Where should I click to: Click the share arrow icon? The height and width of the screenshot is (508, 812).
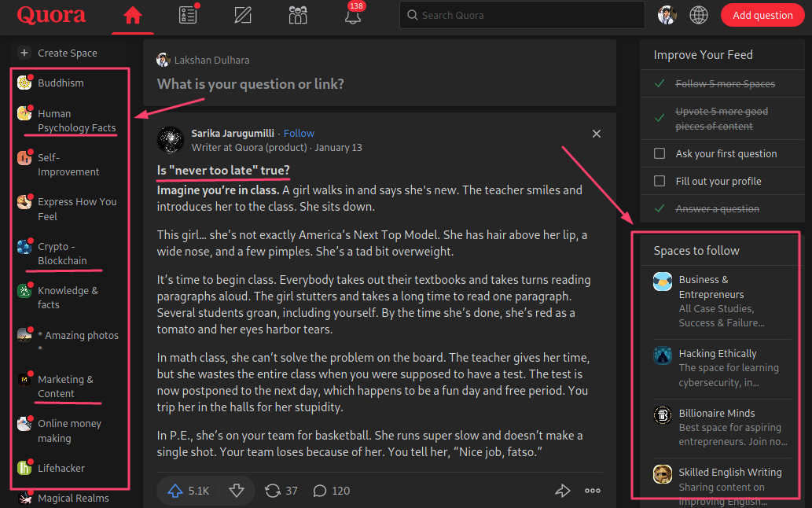click(562, 491)
